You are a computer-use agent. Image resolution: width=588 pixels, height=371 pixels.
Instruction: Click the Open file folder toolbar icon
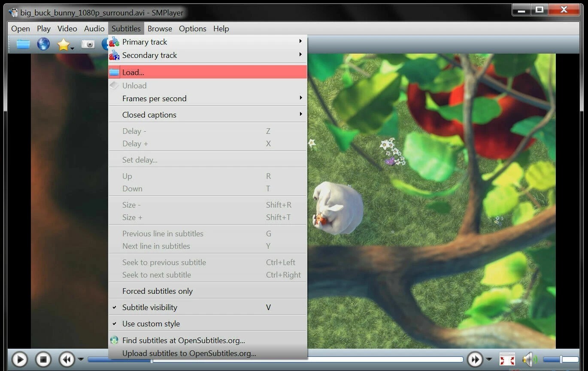click(x=23, y=44)
